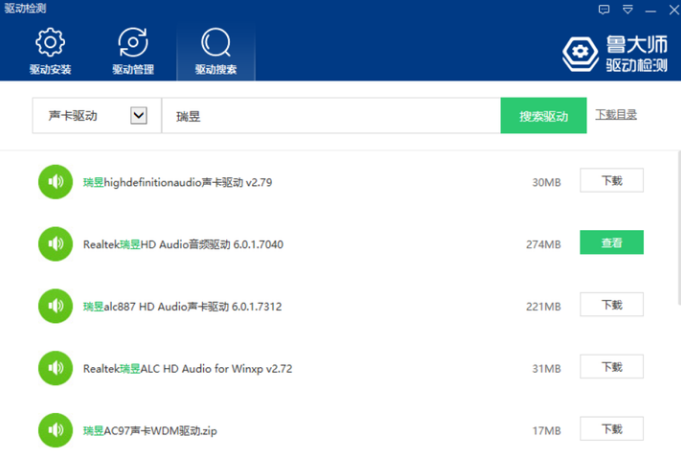Click the 274MB size value
This screenshot has height=474, width=681.
[543, 245]
